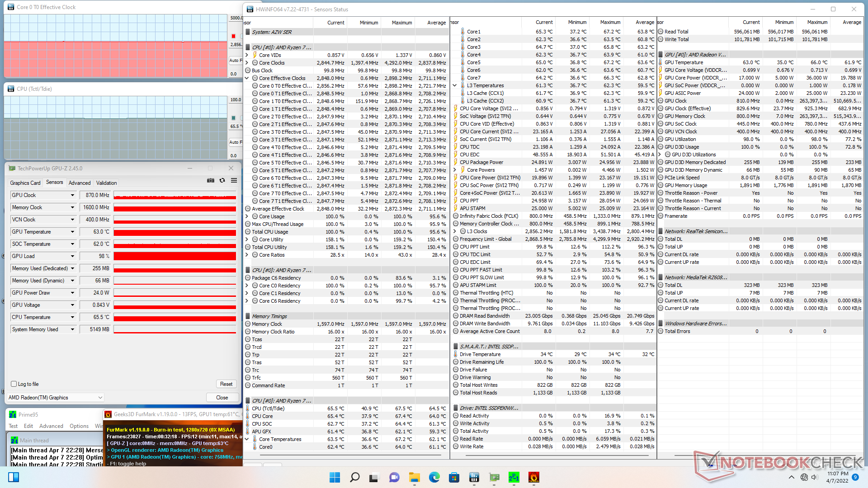Screen dimensions: 868x488
Task: Expand Core Powers tree row
Action: [455, 170]
